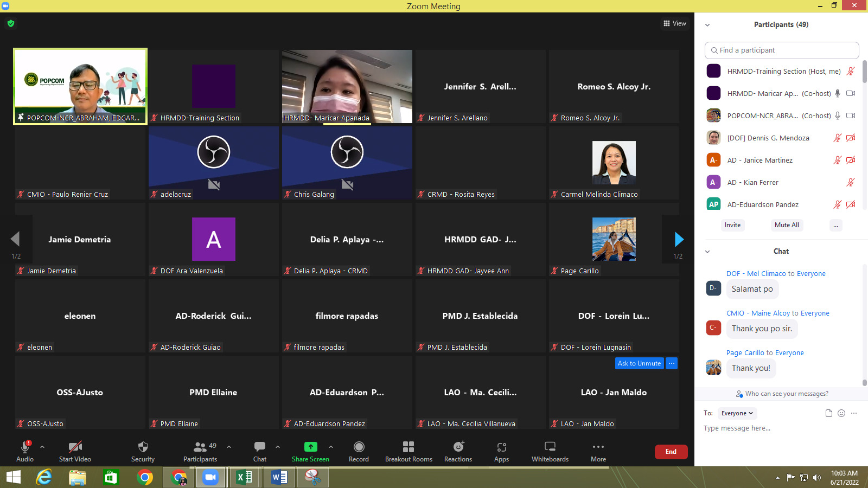Open the more options button beside Mute All
The width and height of the screenshot is (868, 488).
pos(835,225)
